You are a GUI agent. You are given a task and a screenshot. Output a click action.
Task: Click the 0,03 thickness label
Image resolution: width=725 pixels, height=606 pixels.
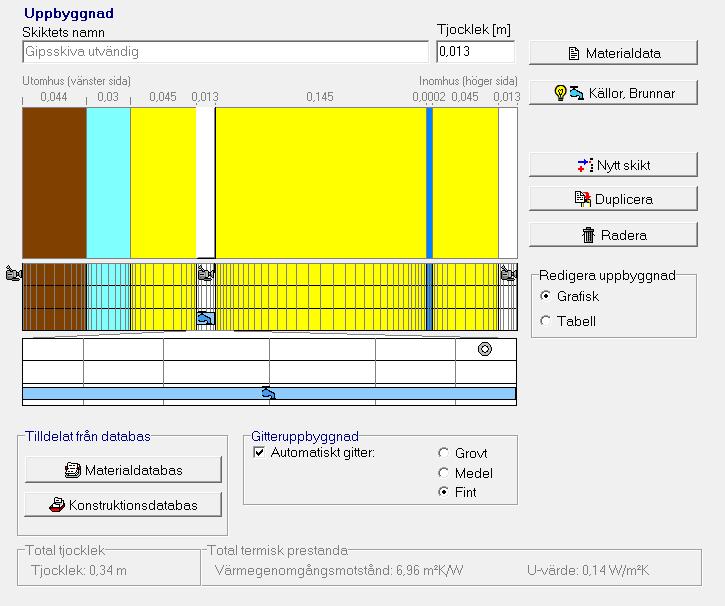pos(108,97)
